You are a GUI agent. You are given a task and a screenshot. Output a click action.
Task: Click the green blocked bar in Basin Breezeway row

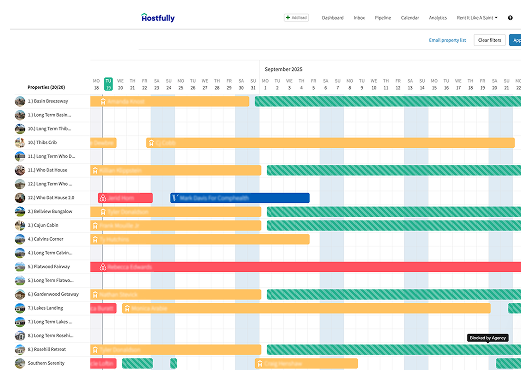pyautogui.click(x=388, y=101)
